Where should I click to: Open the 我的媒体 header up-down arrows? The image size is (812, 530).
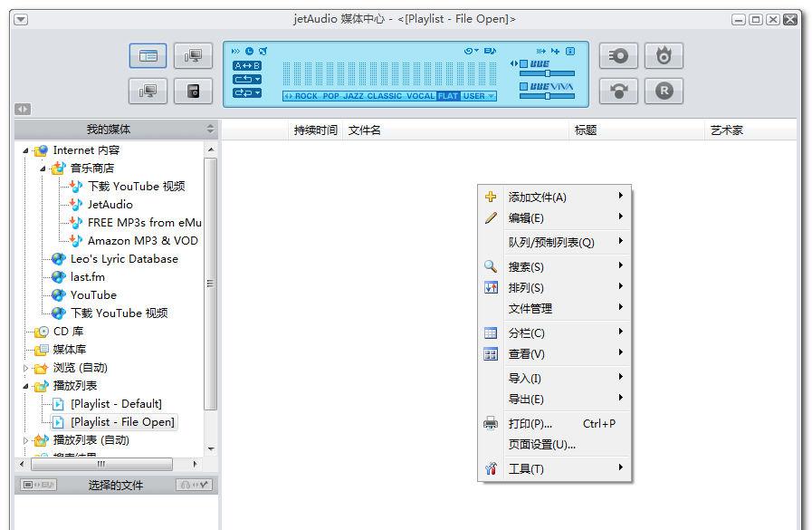click(x=210, y=129)
